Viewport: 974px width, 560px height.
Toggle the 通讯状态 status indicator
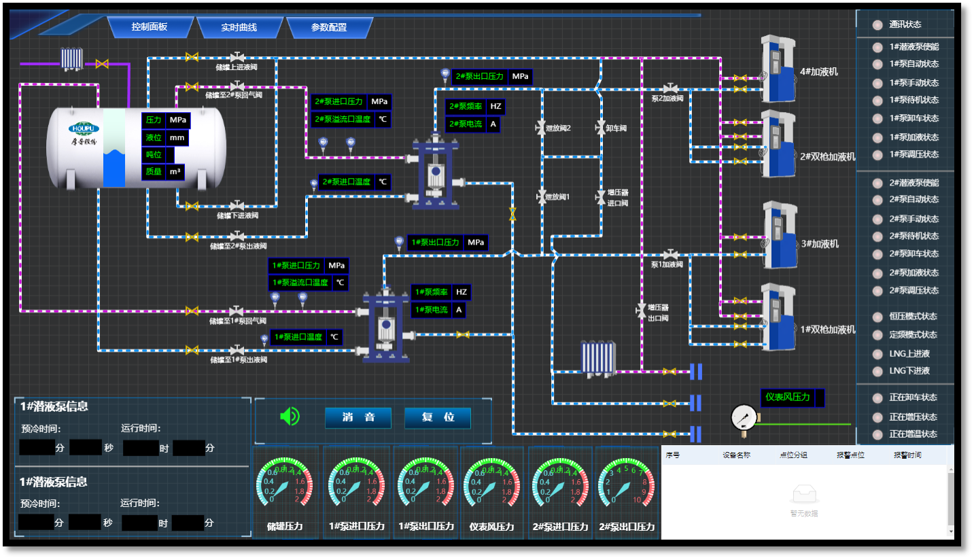pyautogui.click(x=877, y=24)
